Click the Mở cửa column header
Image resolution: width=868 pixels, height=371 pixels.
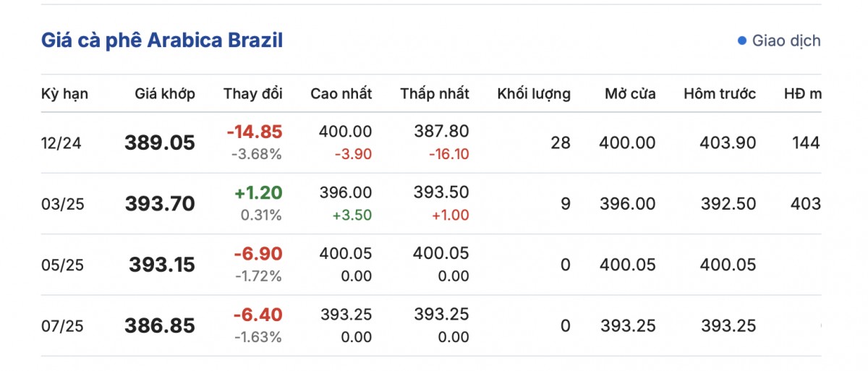[631, 93]
